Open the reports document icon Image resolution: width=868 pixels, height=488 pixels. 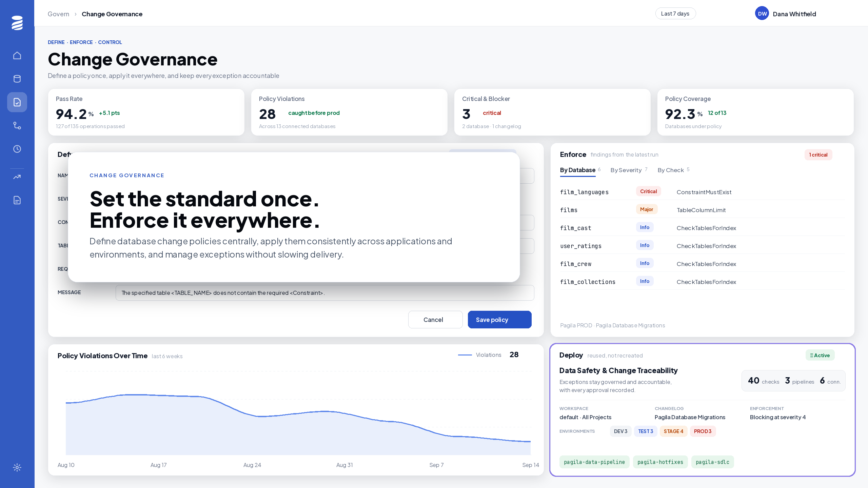(x=17, y=200)
